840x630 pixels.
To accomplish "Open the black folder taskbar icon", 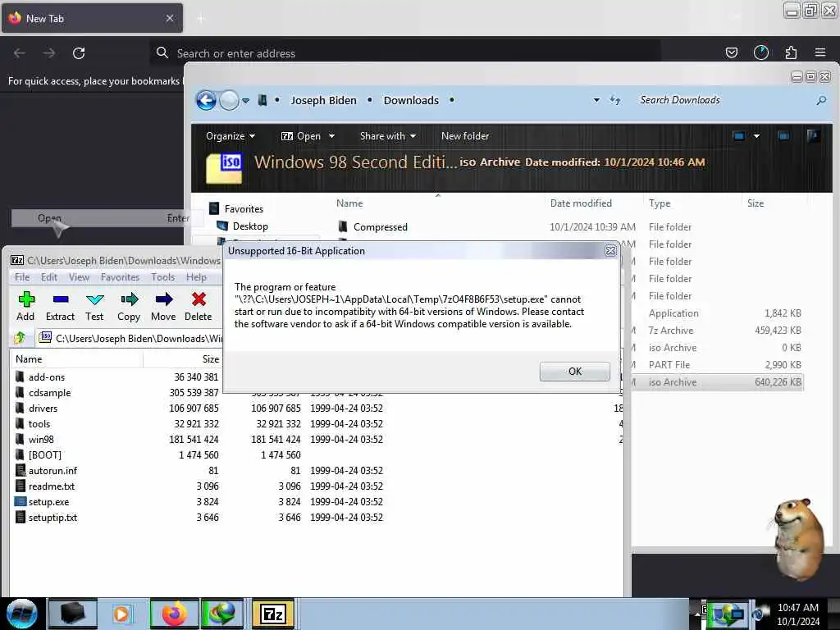I will (x=73, y=614).
